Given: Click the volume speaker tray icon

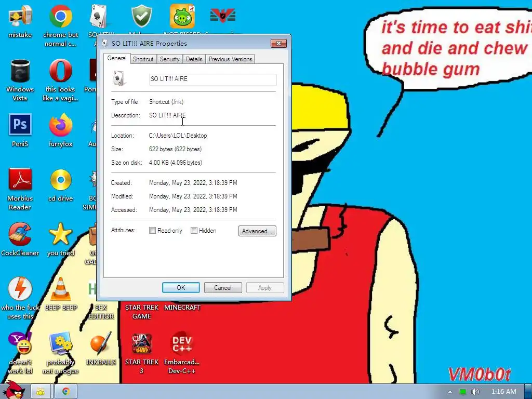Looking at the screenshot, I should point(475,392).
